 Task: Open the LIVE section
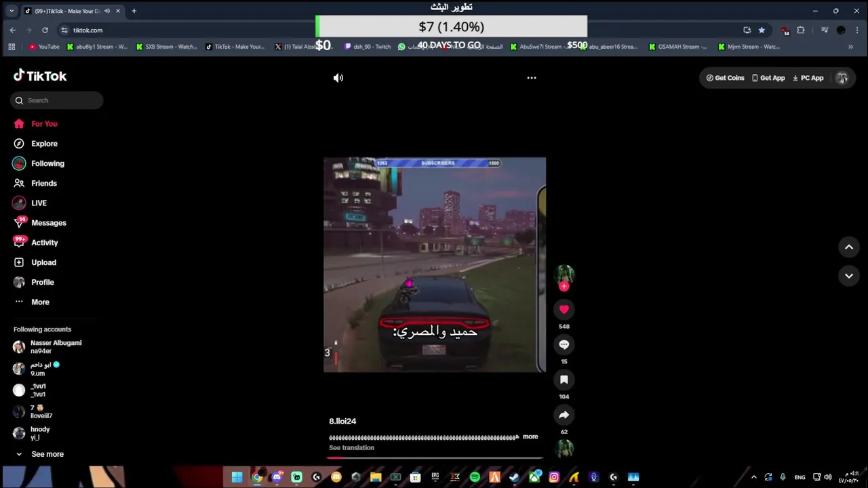coord(31,203)
